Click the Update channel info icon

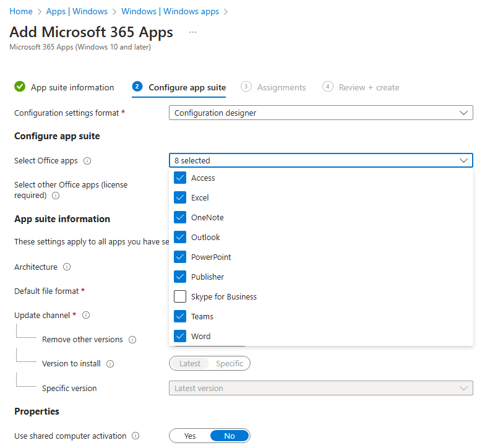click(86, 315)
